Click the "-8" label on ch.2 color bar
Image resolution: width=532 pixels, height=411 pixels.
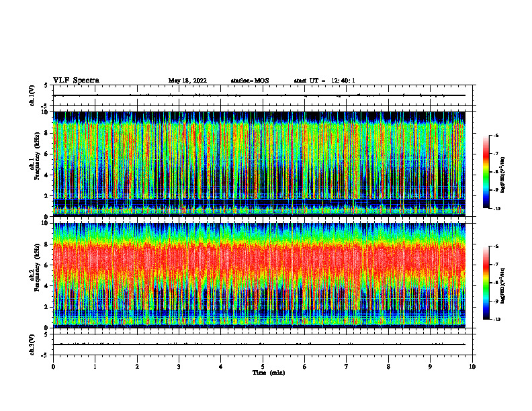click(x=496, y=283)
